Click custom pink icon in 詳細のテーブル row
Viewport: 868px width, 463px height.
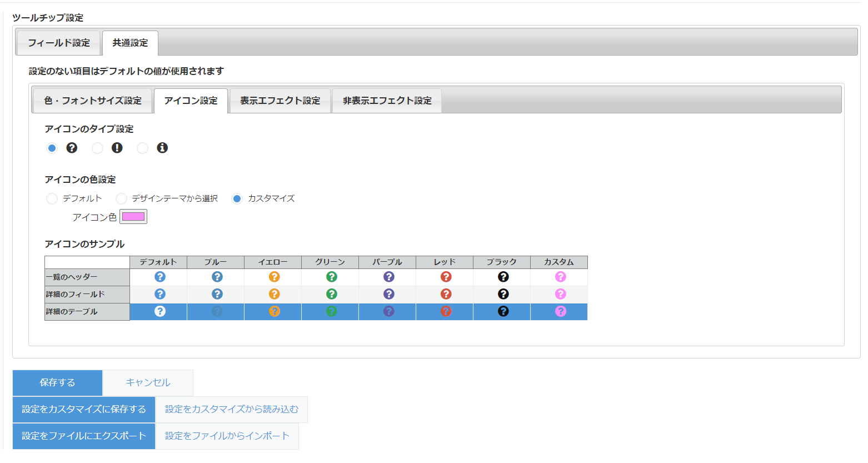561,311
